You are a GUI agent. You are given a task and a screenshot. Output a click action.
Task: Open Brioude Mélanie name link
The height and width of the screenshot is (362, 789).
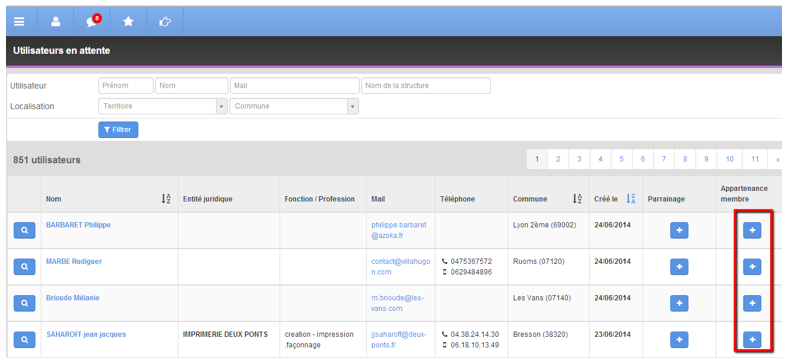coord(73,298)
